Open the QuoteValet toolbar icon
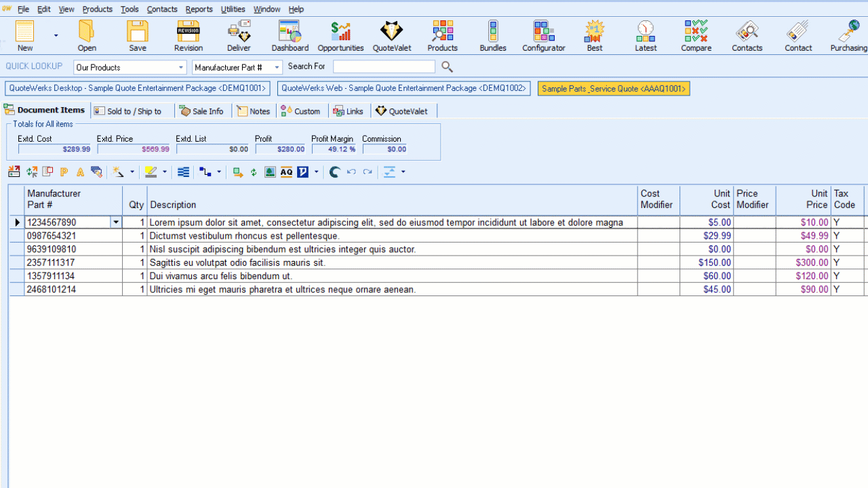868x488 pixels. coord(391,36)
